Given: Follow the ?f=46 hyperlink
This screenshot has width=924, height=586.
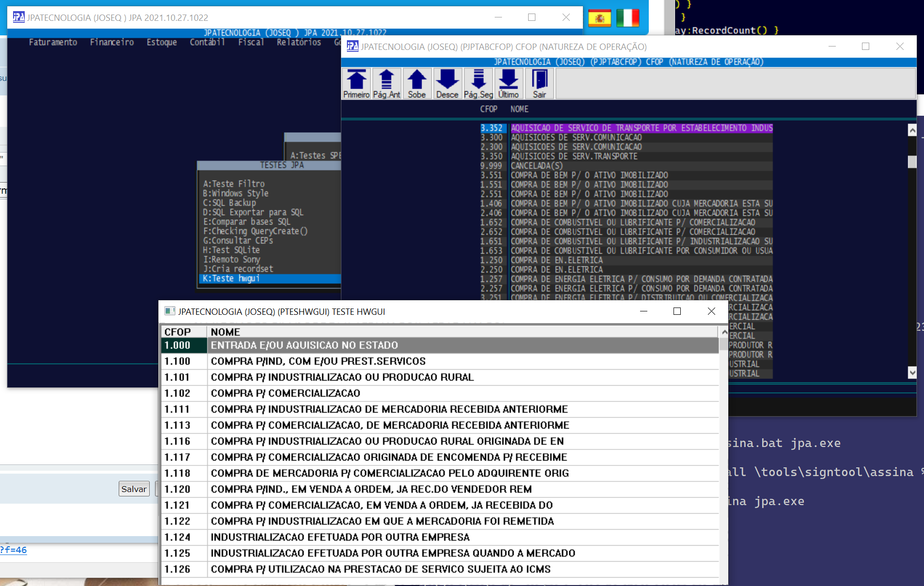Looking at the screenshot, I should (14, 550).
